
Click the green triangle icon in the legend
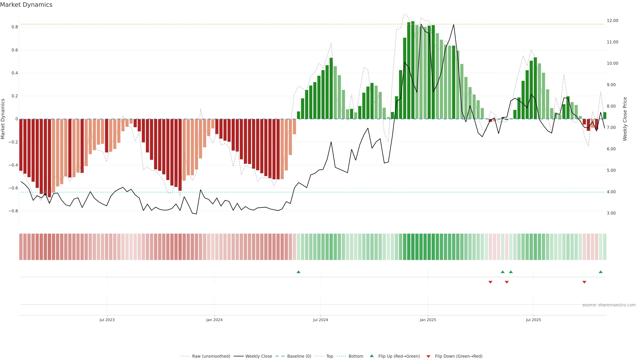372,356
